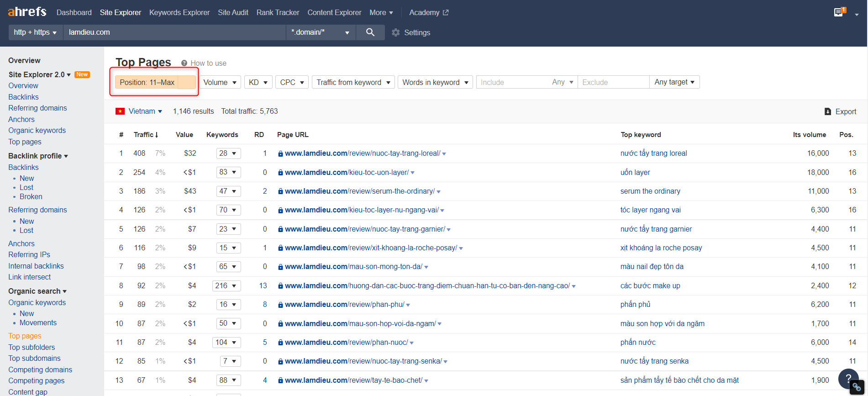The image size is (868, 396).
Task: Open the Any match dropdown
Action: tap(562, 82)
